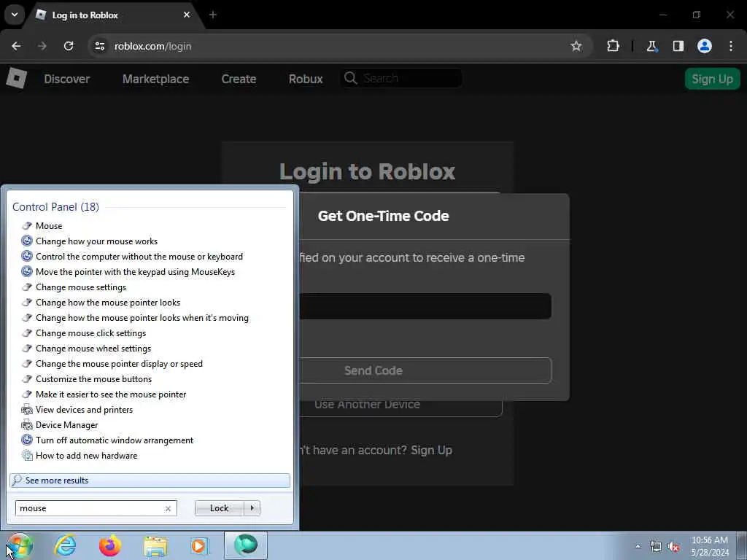Open Windows Media Player taskbar icon
747x560 pixels.
click(200, 545)
